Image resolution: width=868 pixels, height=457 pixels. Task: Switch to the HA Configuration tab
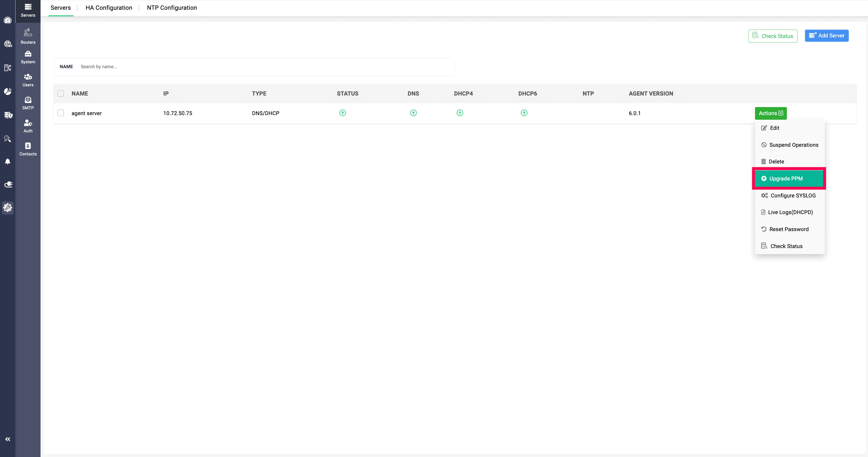coord(109,7)
